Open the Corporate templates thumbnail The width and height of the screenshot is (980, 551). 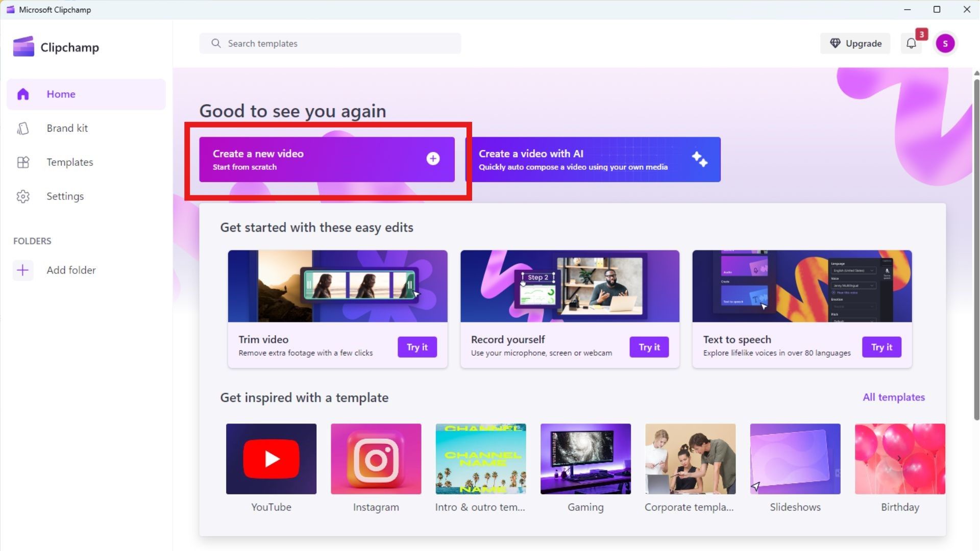click(691, 459)
